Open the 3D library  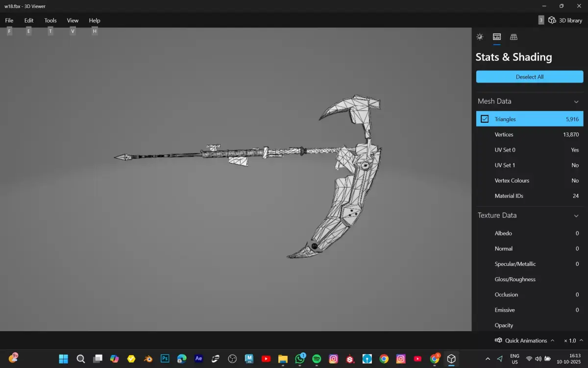565,20
